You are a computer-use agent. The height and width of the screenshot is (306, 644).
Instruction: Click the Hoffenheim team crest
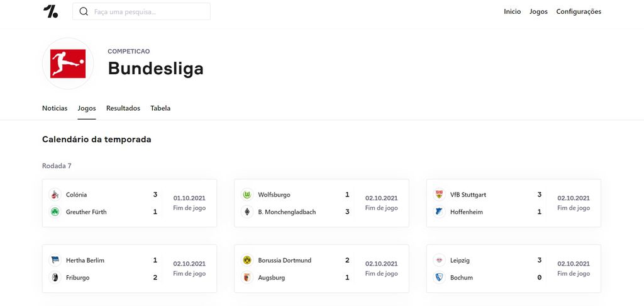[439, 212]
